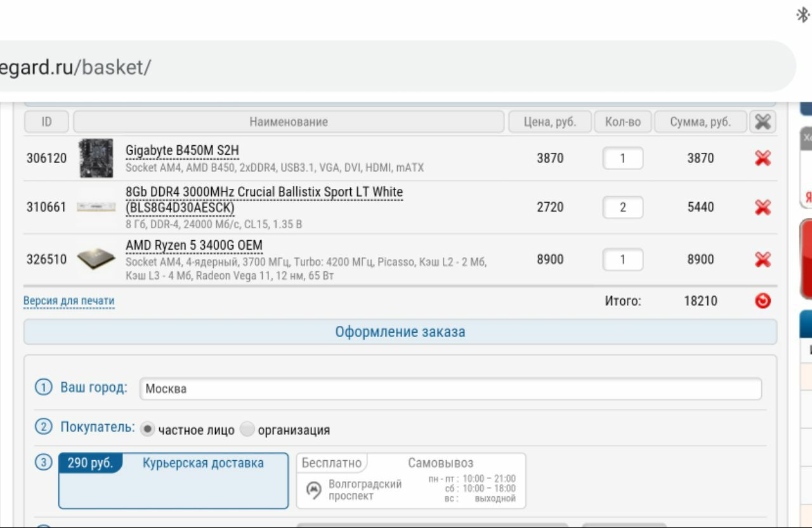Click product ID 310661
This screenshot has height=528, width=812.
coord(46,207)
